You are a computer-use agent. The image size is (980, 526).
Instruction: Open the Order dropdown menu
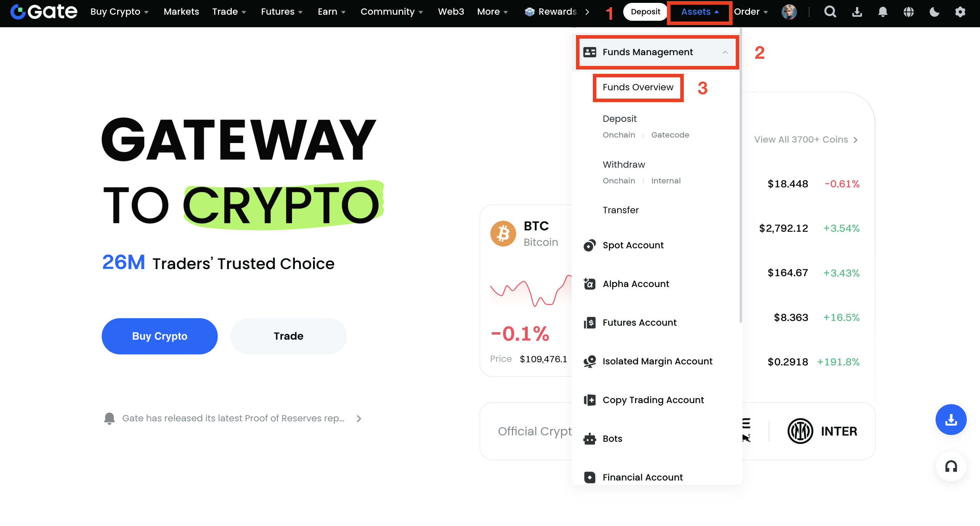click(x=750, y=12)
